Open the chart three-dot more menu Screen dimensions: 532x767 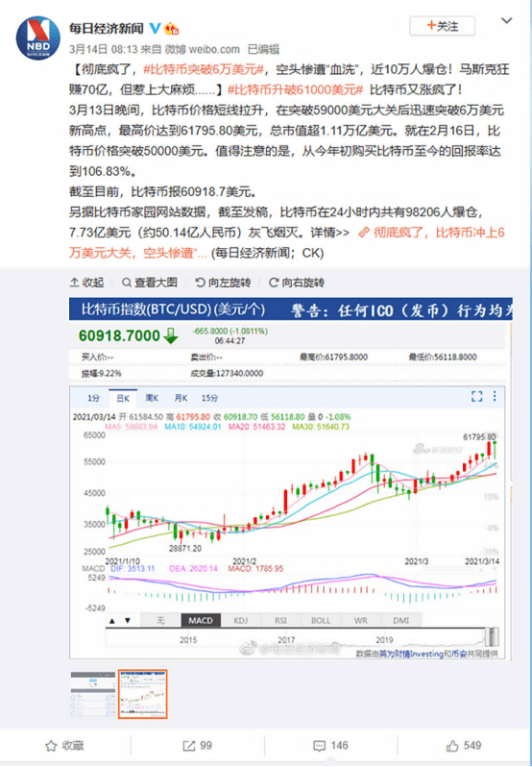495,396
